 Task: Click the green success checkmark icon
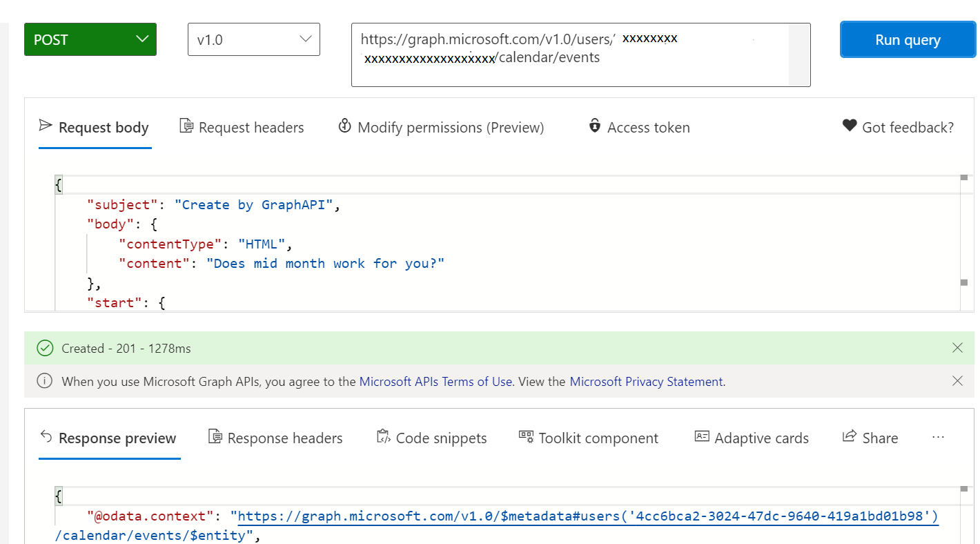[x=45, y=349]
